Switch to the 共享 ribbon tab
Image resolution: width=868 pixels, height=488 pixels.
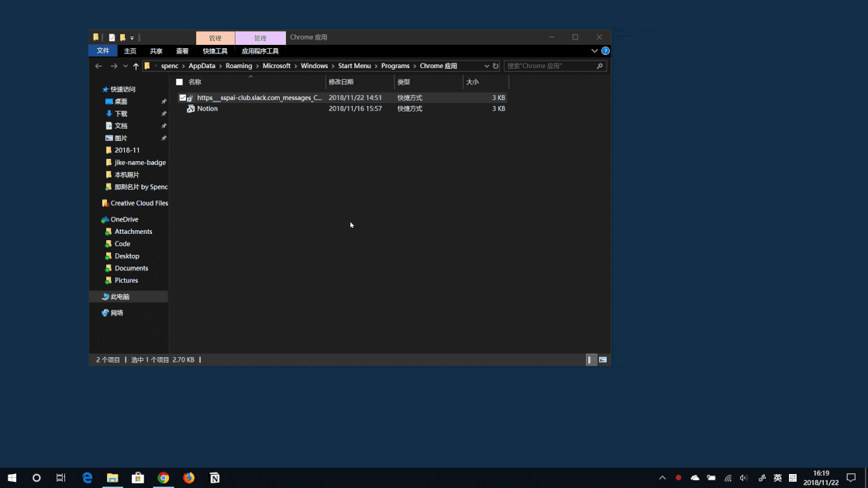tap(156, 51)
